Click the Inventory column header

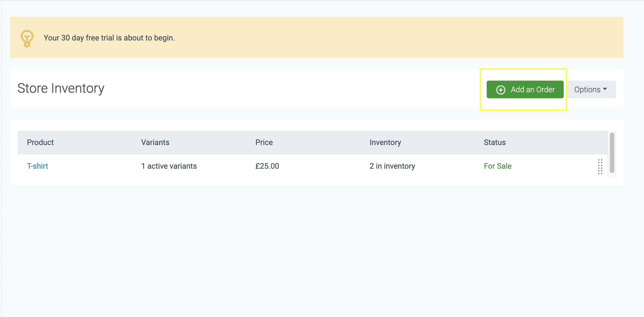pyautogui.click(x=385, y=142)
